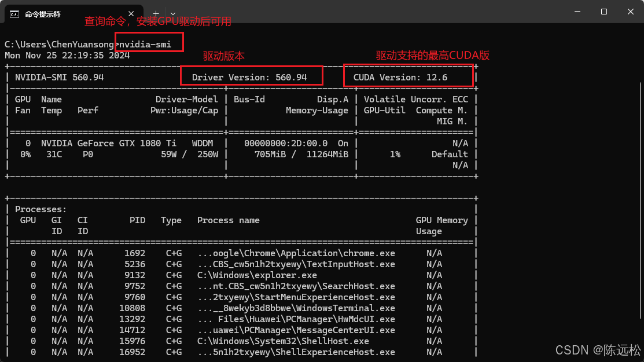Open the new-tab profile dropdown chevron
Image resolution: width=644 pixels, height=362 pixels.
pos(173,14)
